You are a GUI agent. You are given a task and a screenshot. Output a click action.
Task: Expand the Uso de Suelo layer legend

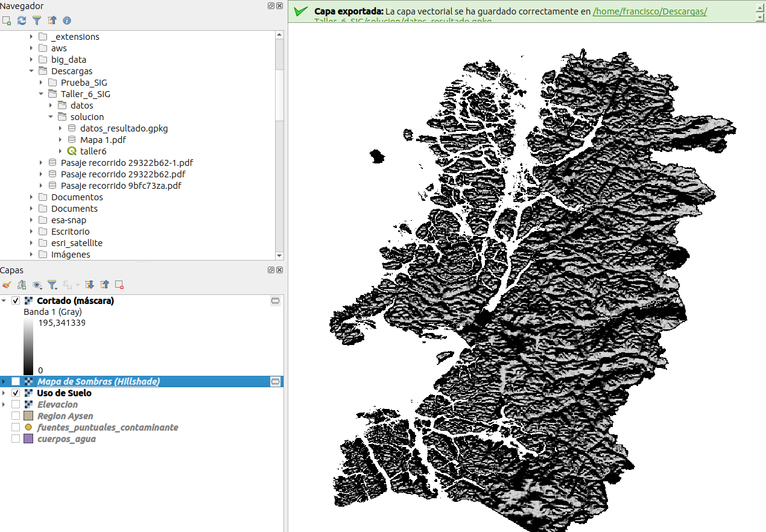coord(4,393)
